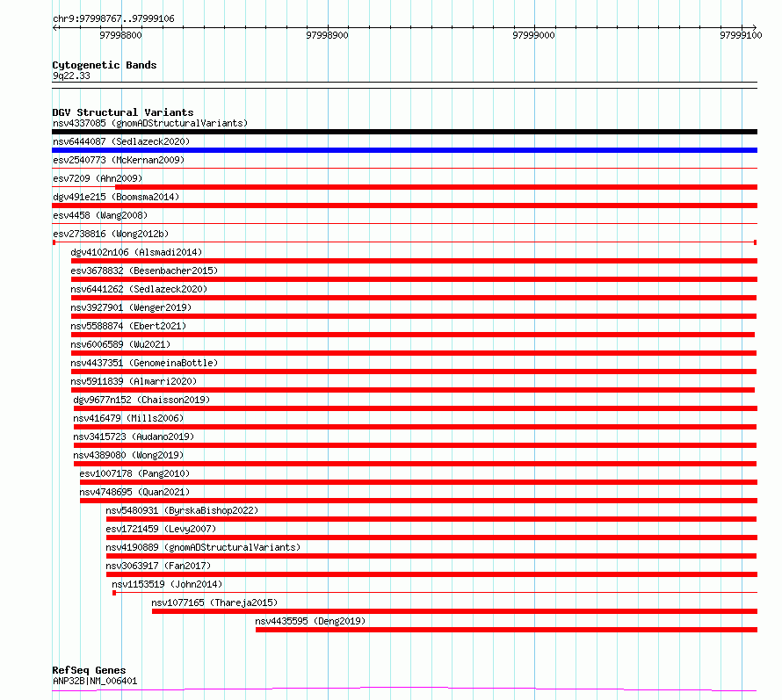Click the blue bar below nsv6444087
782x700 pixels.
pyautogui.click(x=404, y=150)
